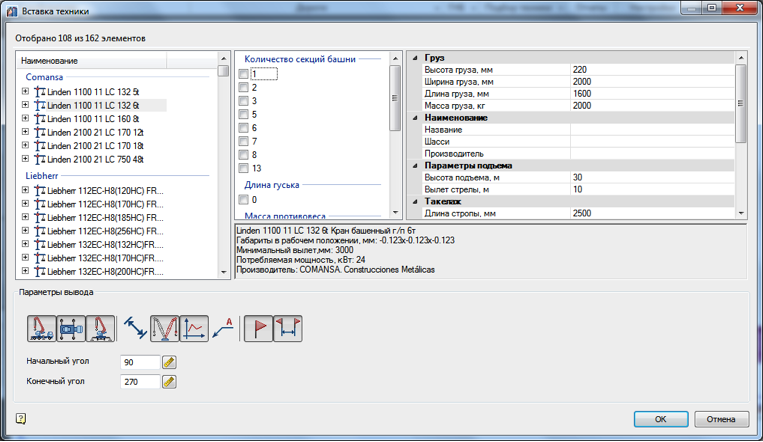This screenshot has height=442, width=763.
Task: Check tower sections option 1
Action: coord(243,74)
